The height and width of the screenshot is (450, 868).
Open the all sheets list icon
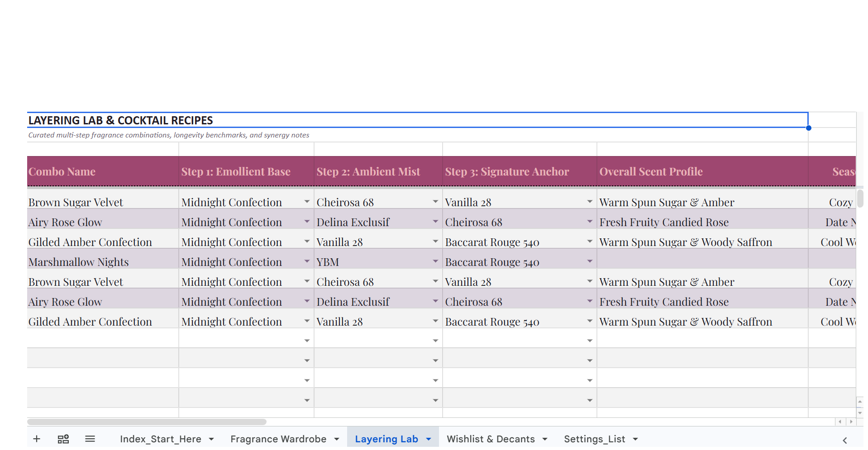pyautogui.click(x=90, y=439)
